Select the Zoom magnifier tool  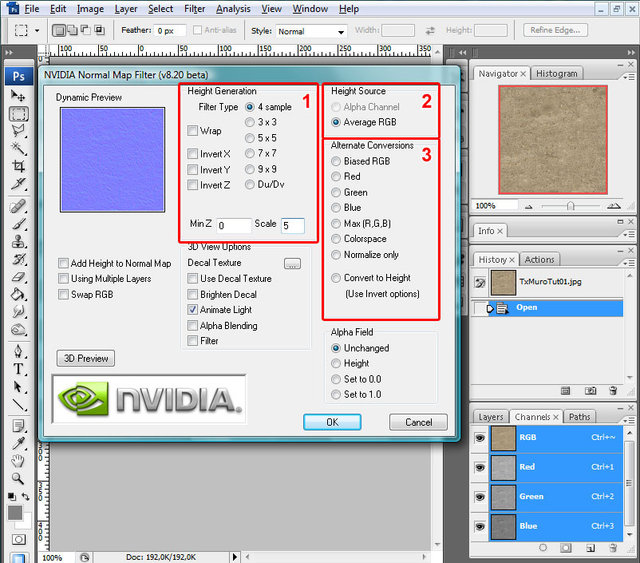click(x=18, y=478)
